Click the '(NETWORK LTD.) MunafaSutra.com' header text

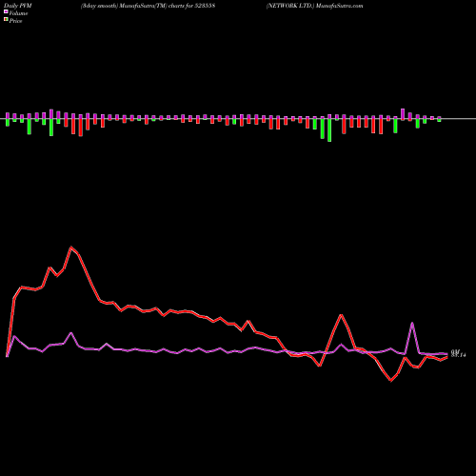314,6
